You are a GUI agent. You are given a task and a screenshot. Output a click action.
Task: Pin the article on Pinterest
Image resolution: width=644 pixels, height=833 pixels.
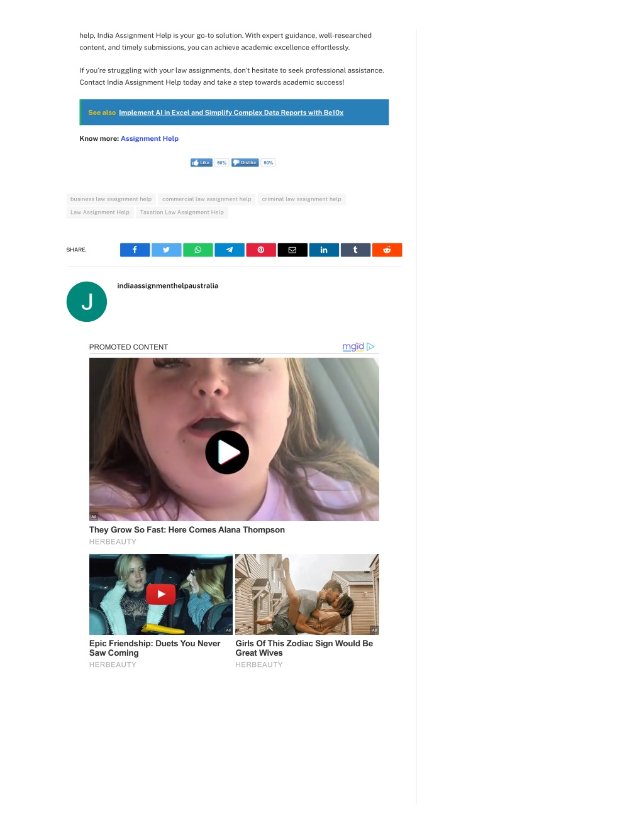click(261, 250)
